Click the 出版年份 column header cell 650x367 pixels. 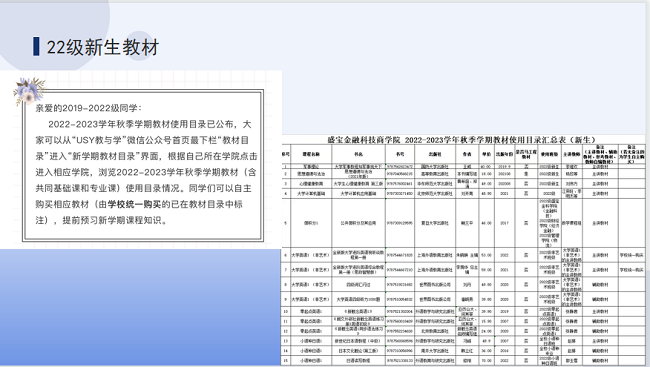coord(504,154)
